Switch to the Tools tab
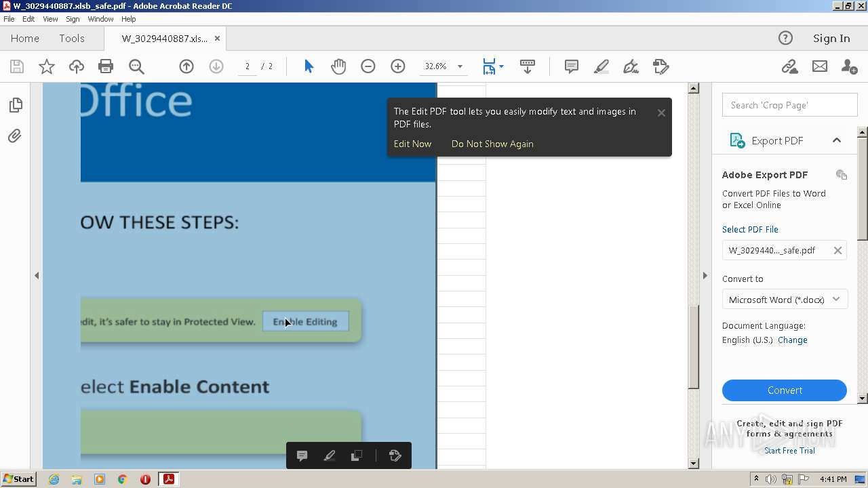 coord(72,39)
